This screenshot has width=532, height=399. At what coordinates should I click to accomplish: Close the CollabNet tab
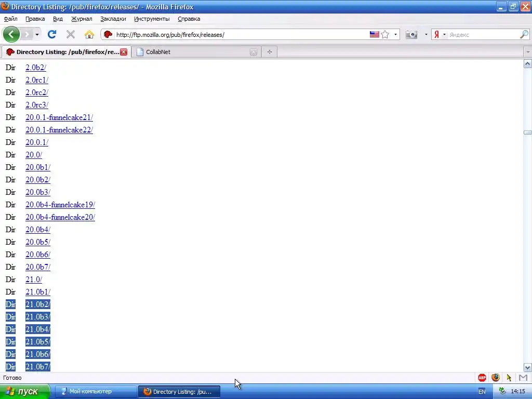pyautogui.click(x=254, y=52)
